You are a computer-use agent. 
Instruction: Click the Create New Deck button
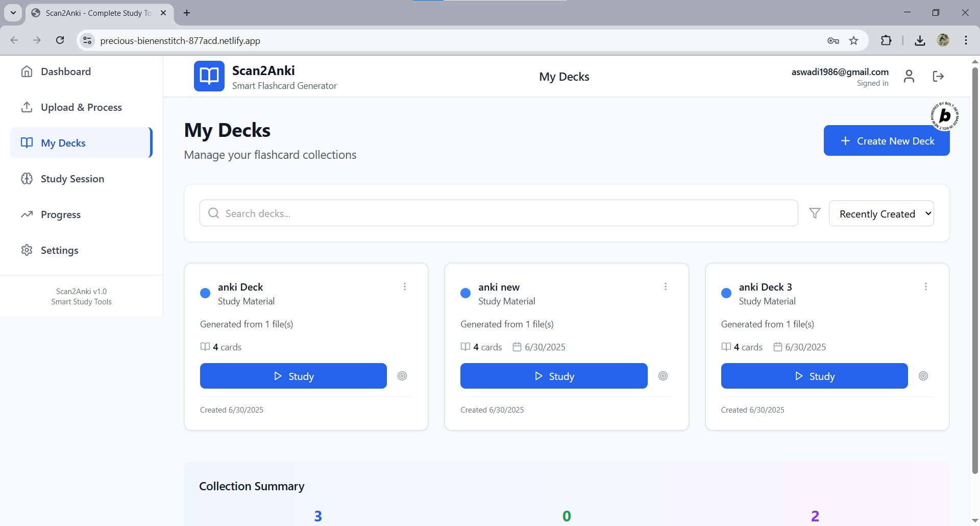coord(887,140)
